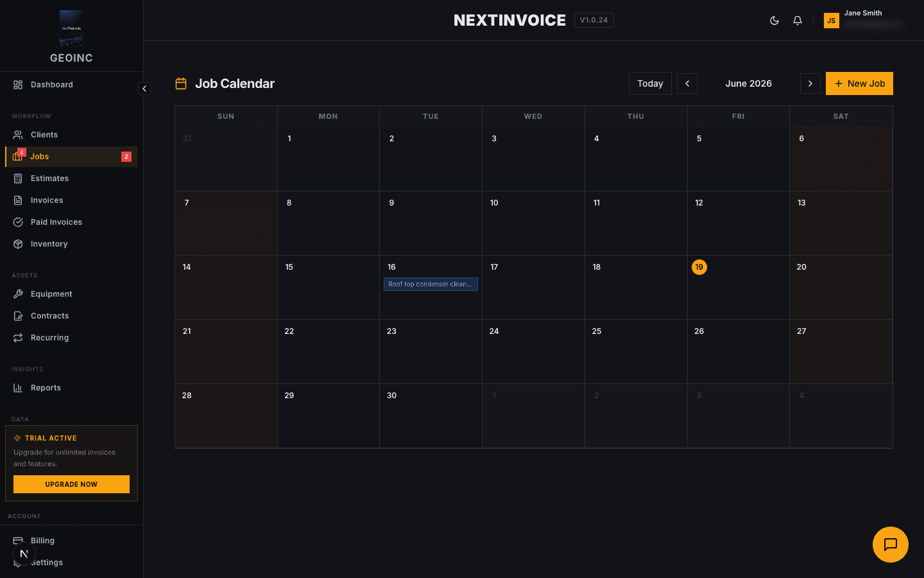Click the NEXTINVOICE title
This screenshot has height=578, width=924.
click(509, 21)
